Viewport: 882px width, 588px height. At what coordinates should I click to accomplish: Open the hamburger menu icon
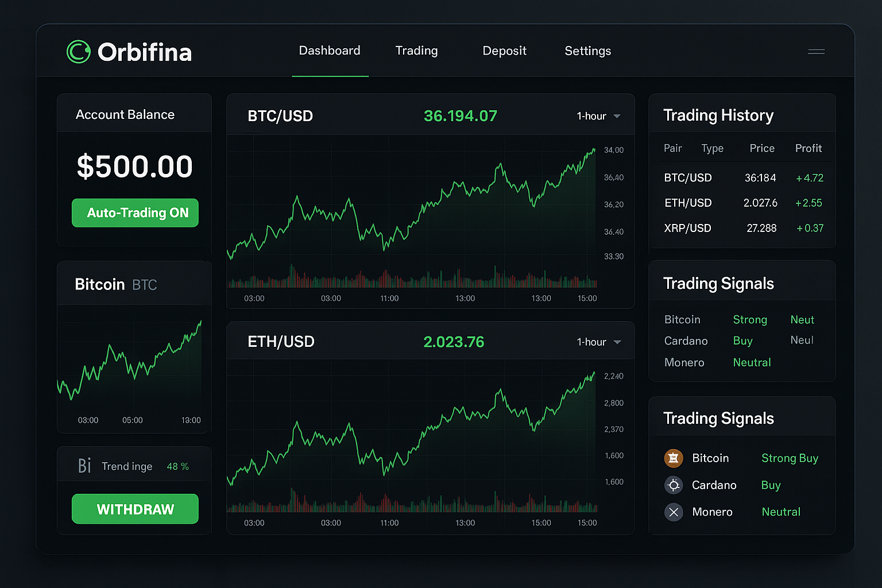coord(816,52)
